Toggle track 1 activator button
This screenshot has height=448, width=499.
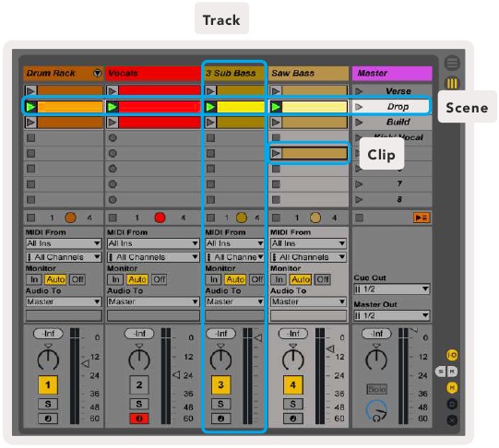48,385
